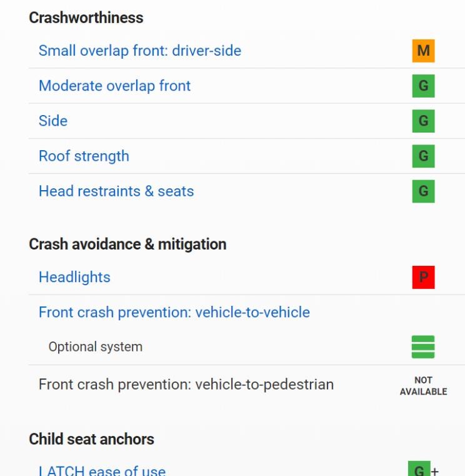Image resolution: width=465 pixels, height=476 pixels.
Task: Open the Moderate overlap front link
Action: pos(114,86)
